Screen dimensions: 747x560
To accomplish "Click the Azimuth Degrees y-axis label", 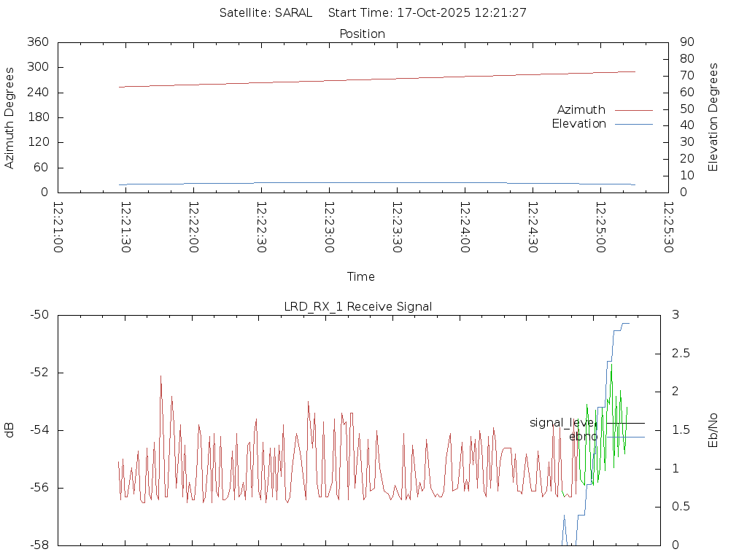I will 9,117.
